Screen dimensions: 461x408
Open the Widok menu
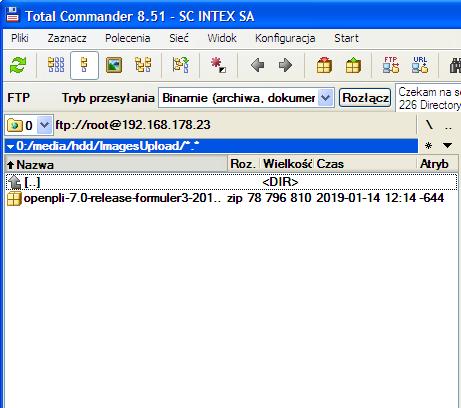[222, 38]
